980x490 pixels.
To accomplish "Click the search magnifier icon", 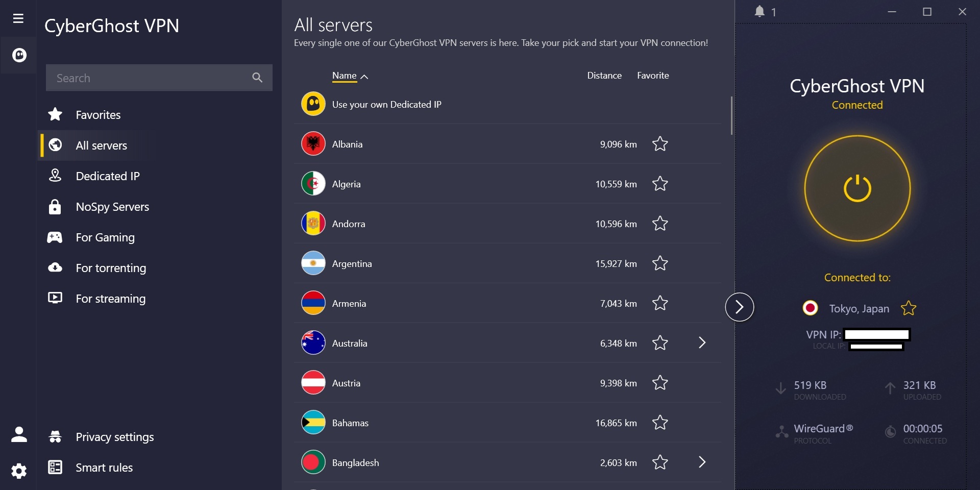I will click(x=257, y=78).
